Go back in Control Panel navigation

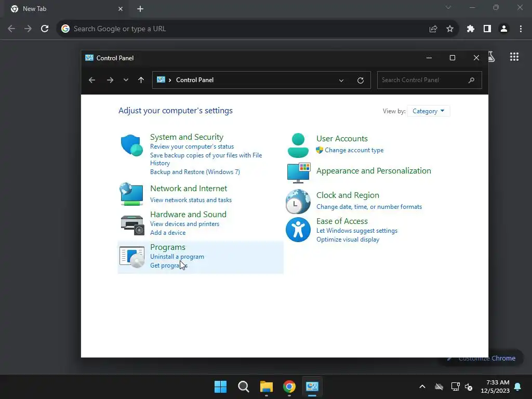coord(92,80)
